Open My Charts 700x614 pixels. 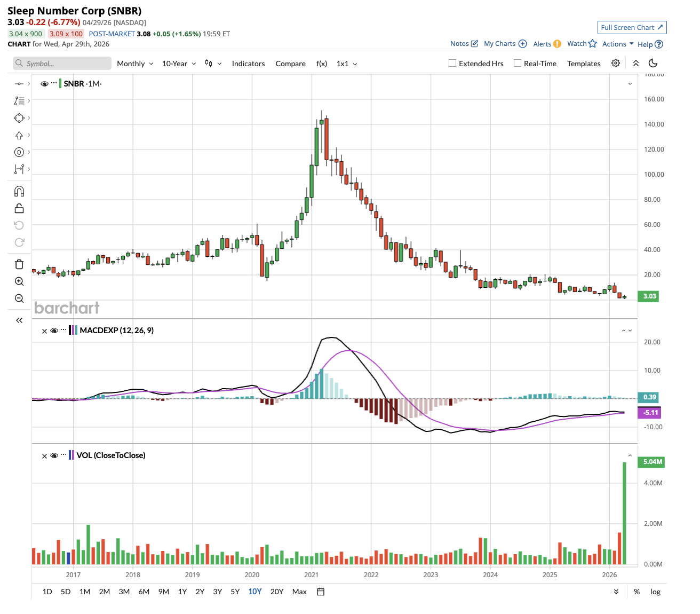[x=505, y=44]
